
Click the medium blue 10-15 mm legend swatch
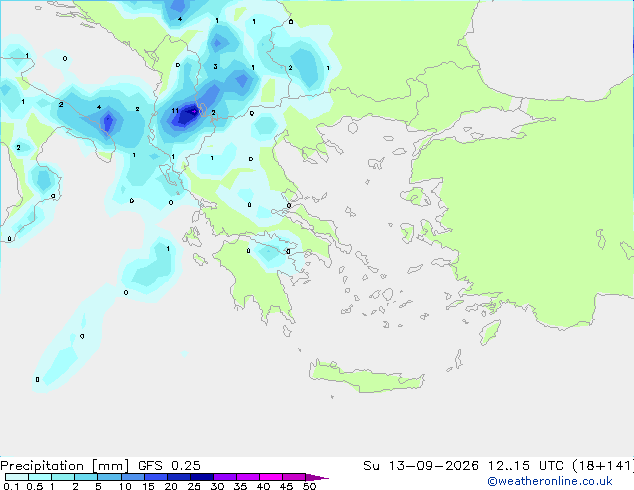click(x=133, y=477)
